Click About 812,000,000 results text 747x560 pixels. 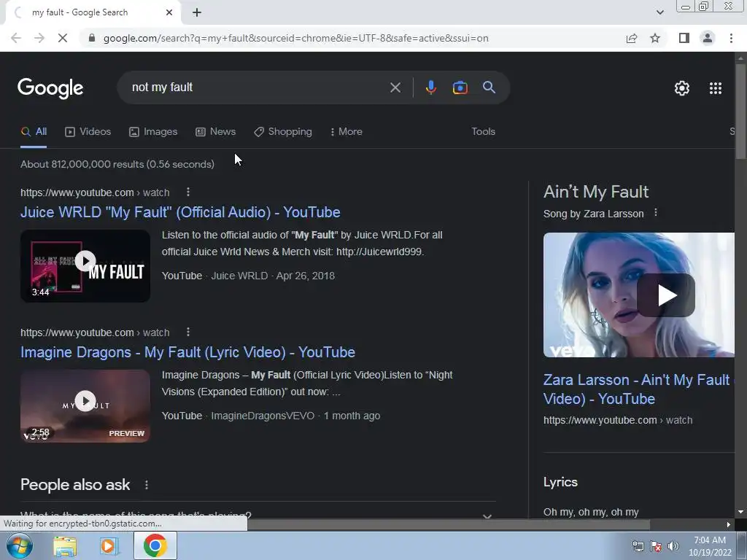point(117,164)
